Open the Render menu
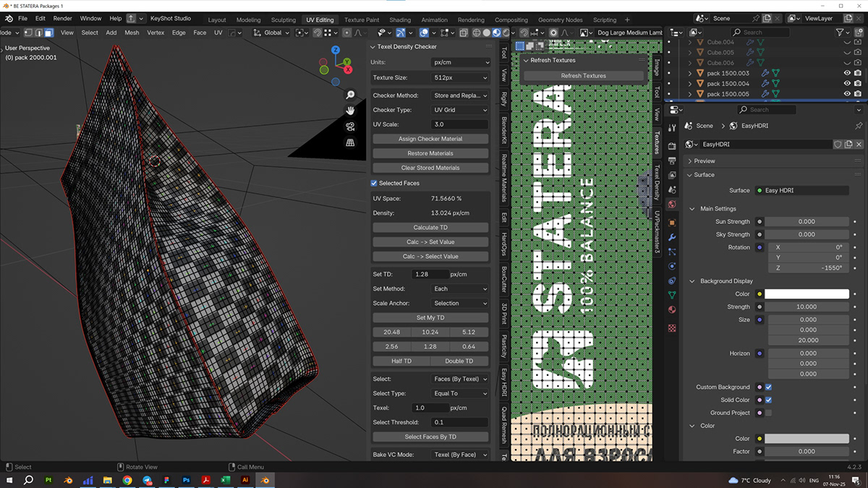The image size is (868, 488). tap(62, 18)
